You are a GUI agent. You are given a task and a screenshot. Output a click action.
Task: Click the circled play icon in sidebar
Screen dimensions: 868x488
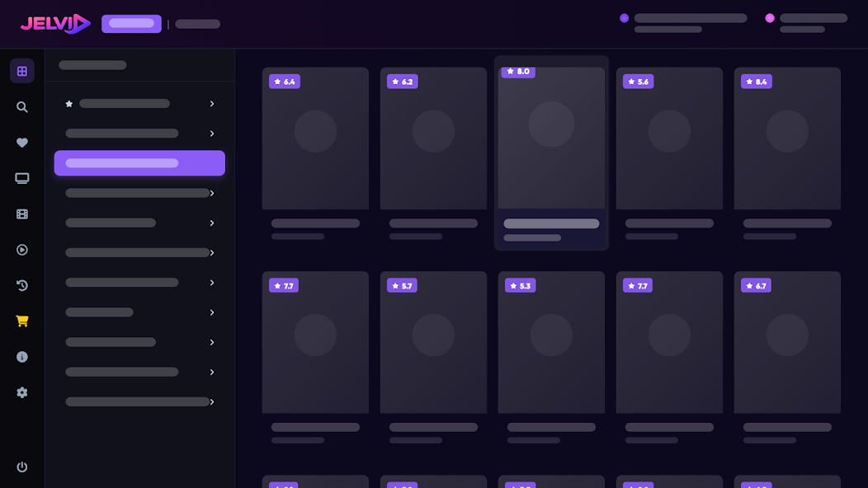point(22,250)
